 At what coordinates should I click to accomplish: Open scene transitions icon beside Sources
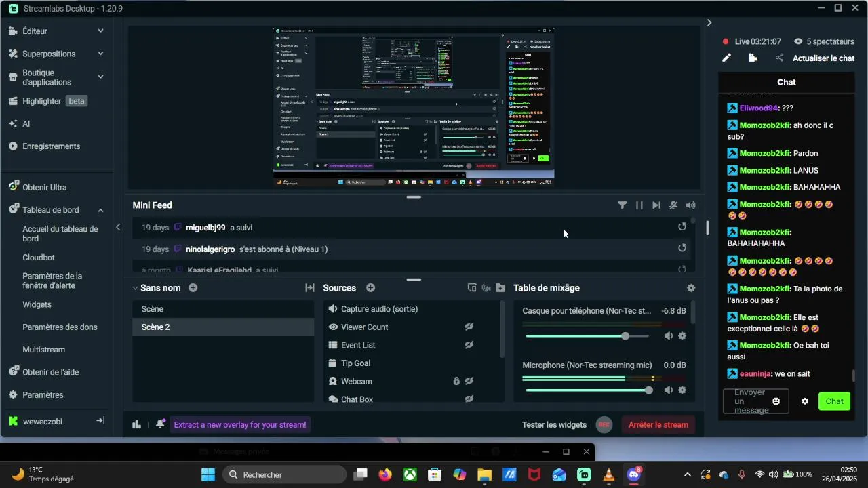[x=310, y=288]
